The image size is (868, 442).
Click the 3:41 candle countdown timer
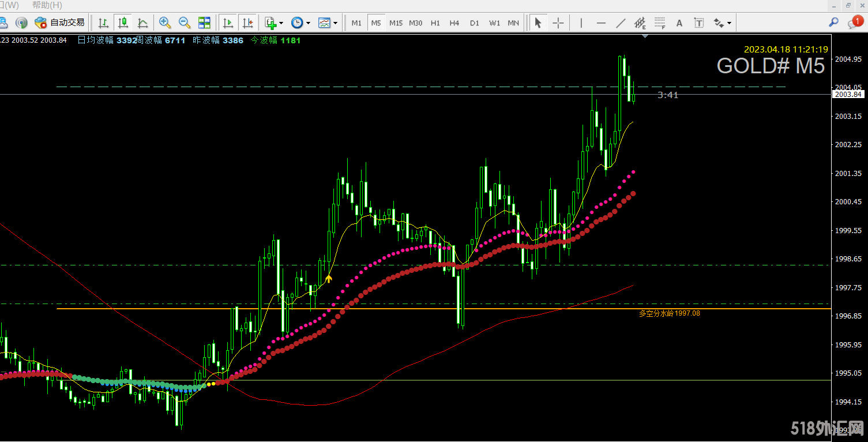tap(668, 95)
